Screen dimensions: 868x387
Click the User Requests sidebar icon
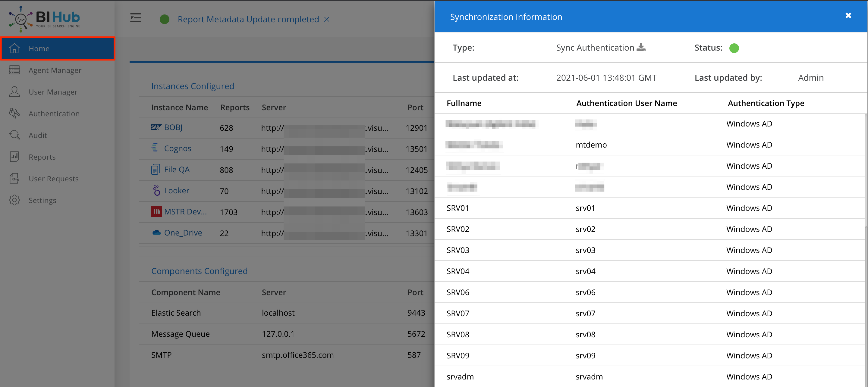pos(14,179)
